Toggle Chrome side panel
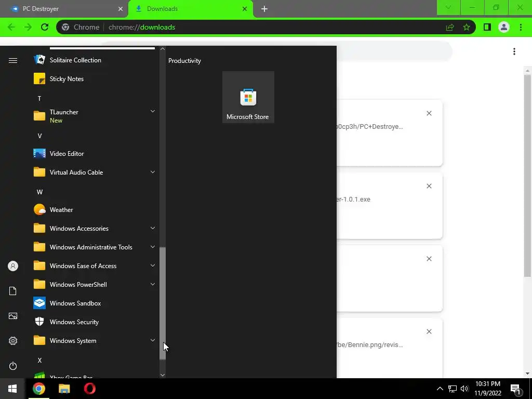This screenshot has width=532, height=399. [487, 27]
